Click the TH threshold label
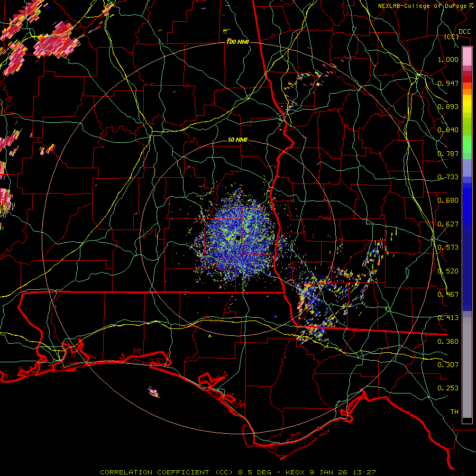The height and width of the screenshot is (476, 476). (454, 412)
